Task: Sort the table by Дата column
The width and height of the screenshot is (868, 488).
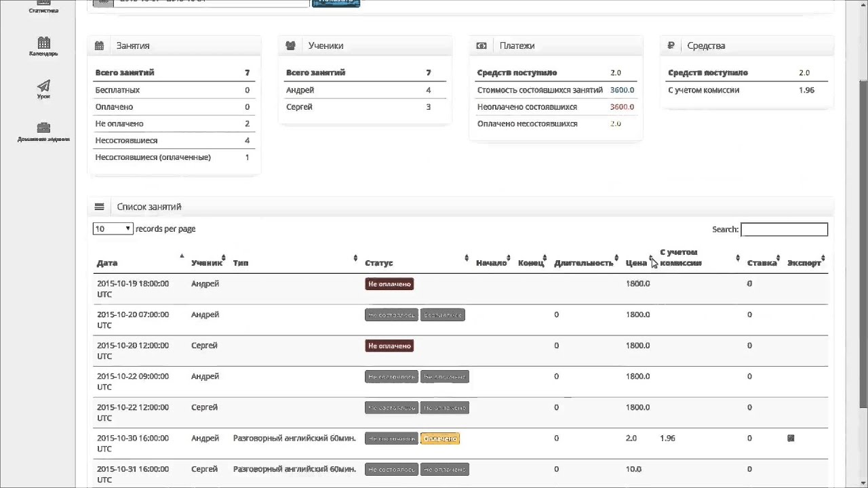Action: click(x=107, y=263)
